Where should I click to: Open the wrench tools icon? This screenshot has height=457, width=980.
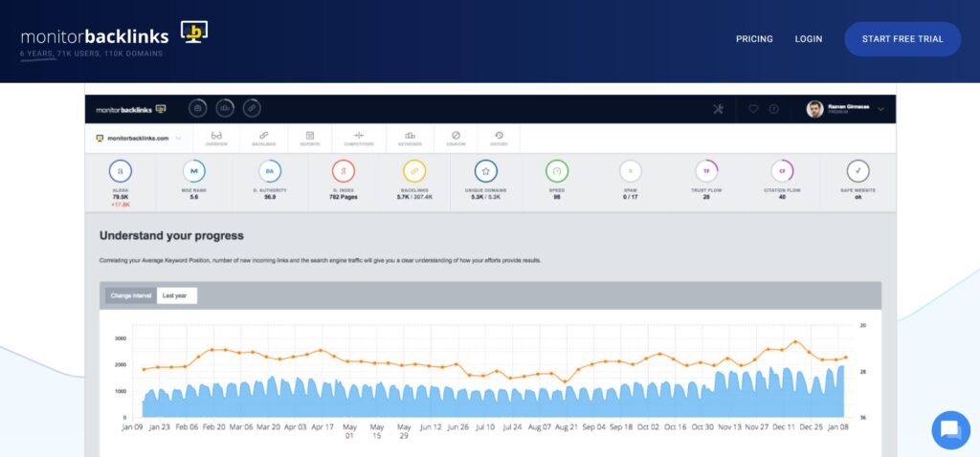click(718, 109)
